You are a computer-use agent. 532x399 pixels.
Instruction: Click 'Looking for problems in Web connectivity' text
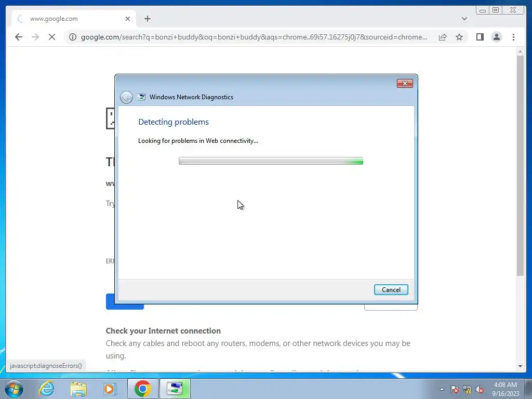pos(198,141)
